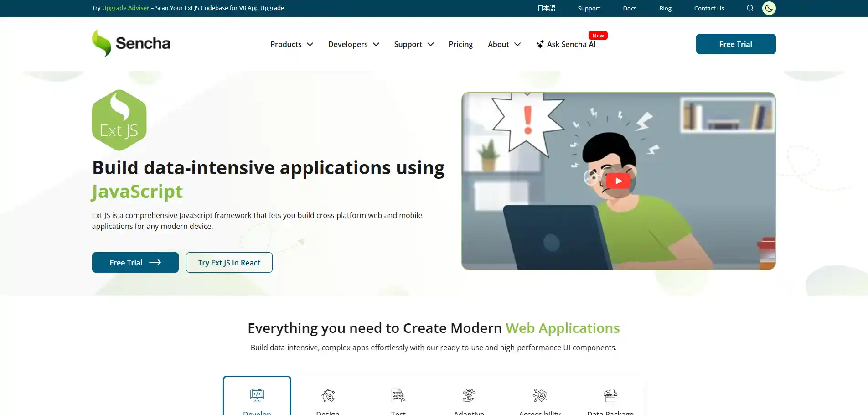
Task: Expand the Products menu
Action: point(292,44)
